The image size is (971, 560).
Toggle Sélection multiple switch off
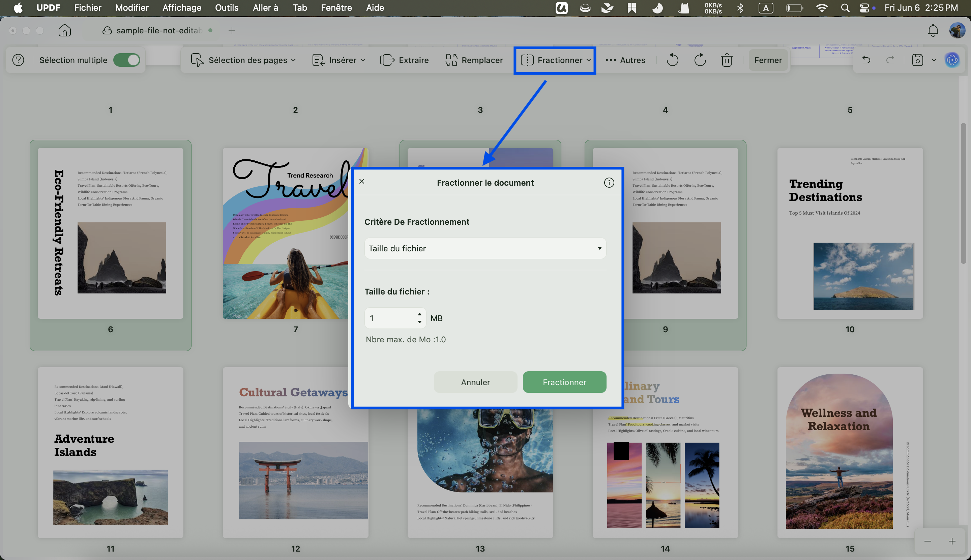[127, 60]
